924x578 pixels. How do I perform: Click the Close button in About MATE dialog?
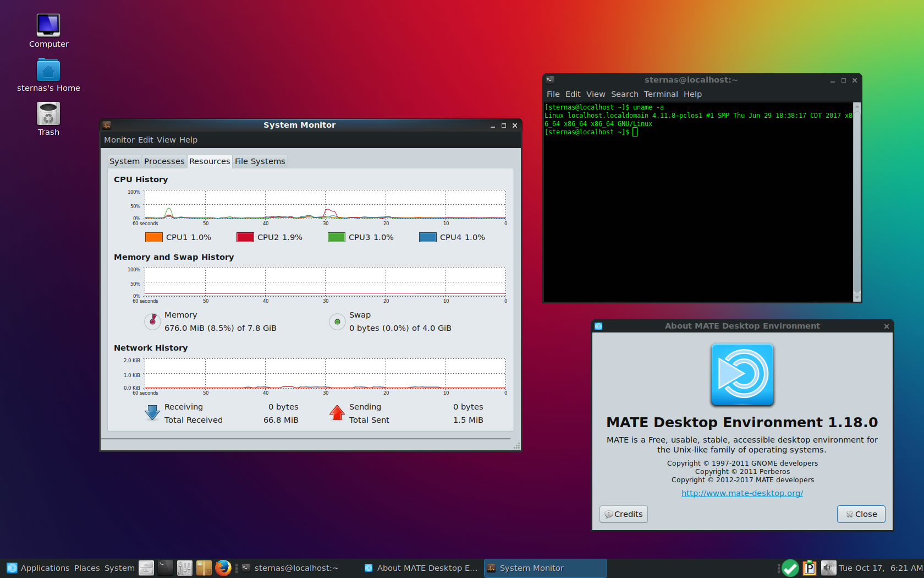point(861,514)
